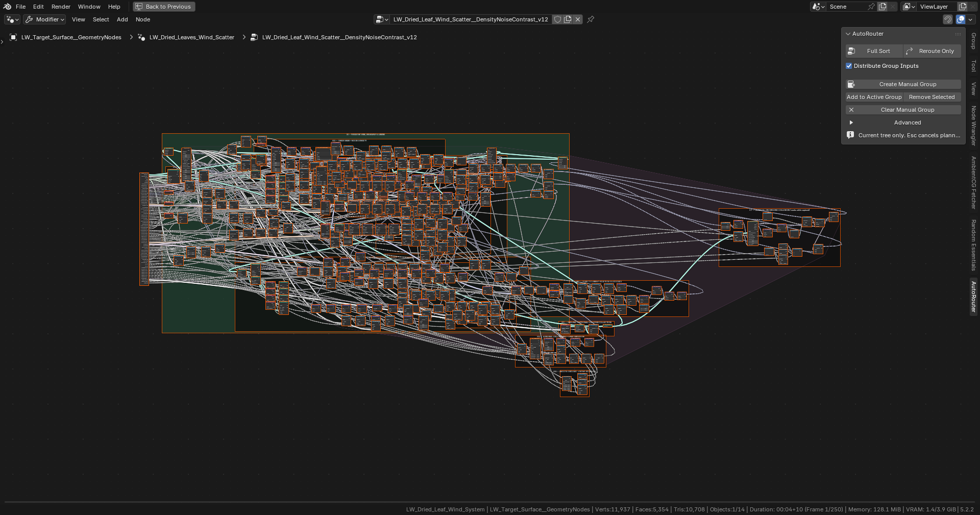Viewport: 980px width, 515px height.
Task: Open the Random Essentials sidebar tab
Action: coord(973,245)
